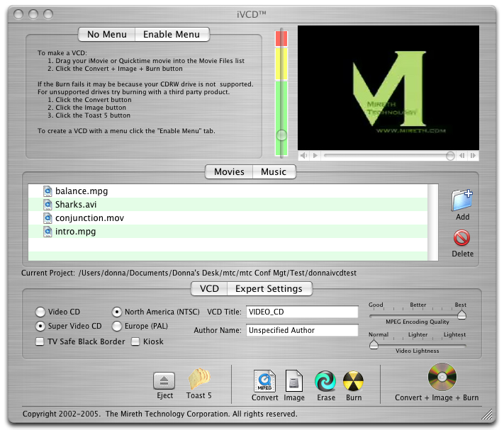Click the Image disk file icon
This screenshot has width=504, height=430.
pyautogui.click(x=293, y=381)
